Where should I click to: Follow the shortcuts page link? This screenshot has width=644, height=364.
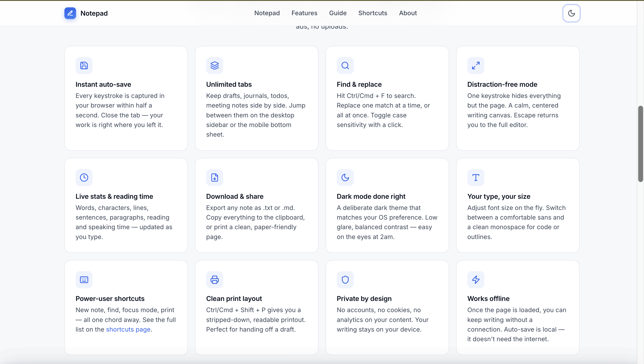(x=128, y=330)
